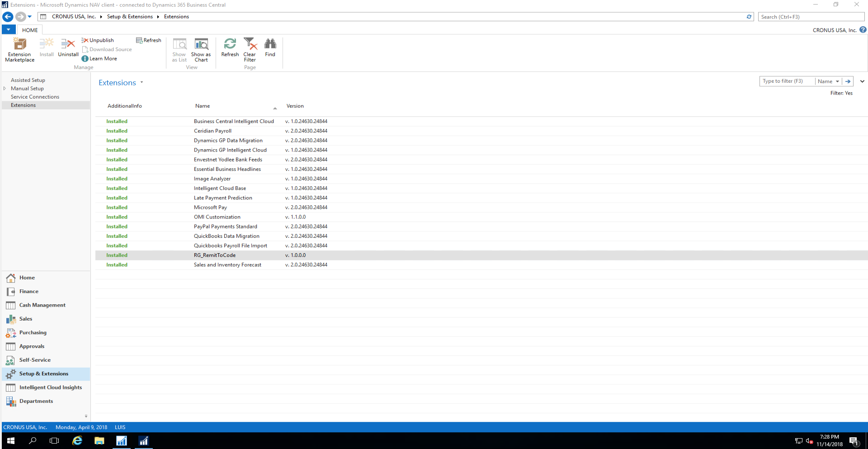Expand navigation pane overflow arrow
This screenshot has width=868, height=449.
86,416
